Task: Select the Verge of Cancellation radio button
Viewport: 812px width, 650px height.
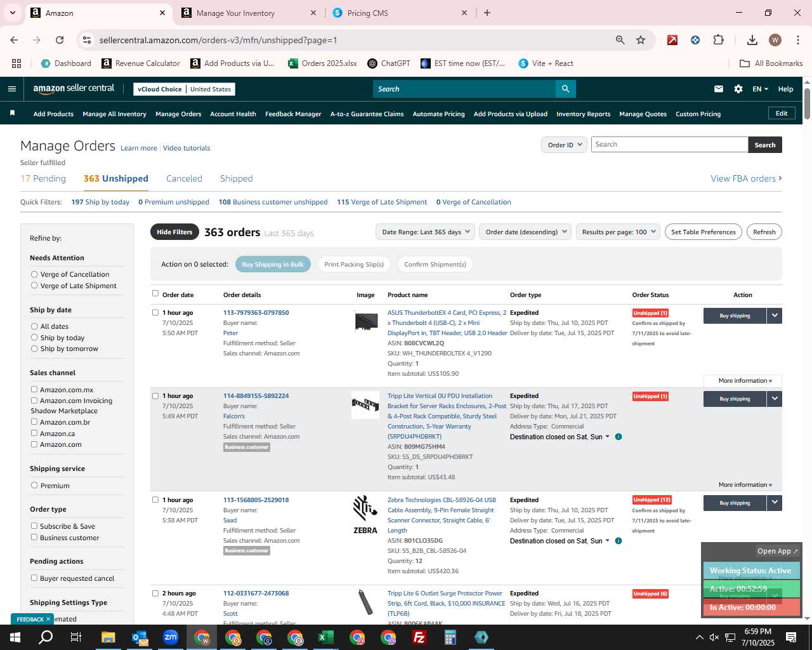Action: pyautogui.click(x=34, y=274)
